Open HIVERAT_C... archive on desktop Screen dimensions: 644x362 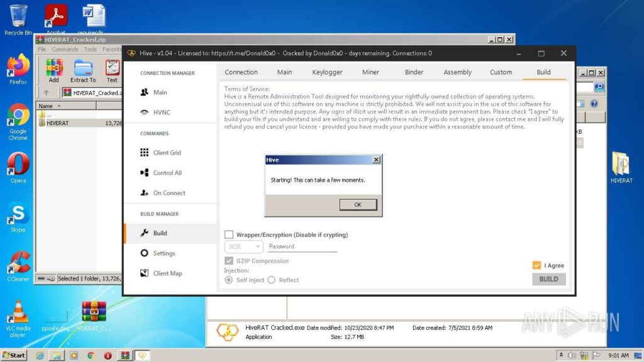94,316
